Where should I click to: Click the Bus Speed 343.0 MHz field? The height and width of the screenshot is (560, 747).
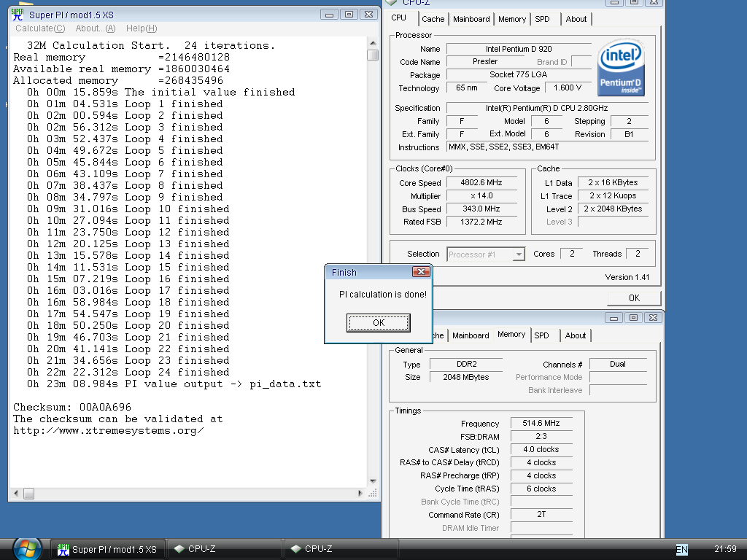click(x=481, y=209)
